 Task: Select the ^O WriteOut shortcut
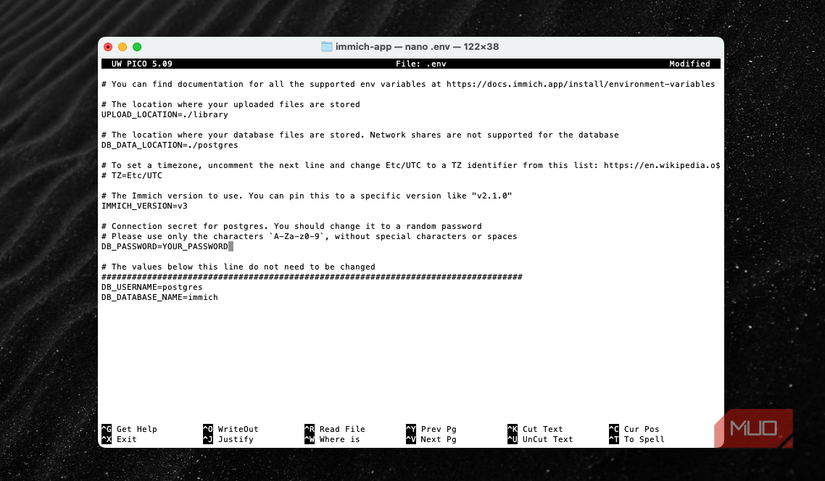click(x=230, y=429)
